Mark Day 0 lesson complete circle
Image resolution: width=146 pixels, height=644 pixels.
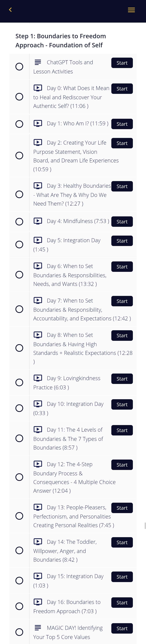[19, 97]
